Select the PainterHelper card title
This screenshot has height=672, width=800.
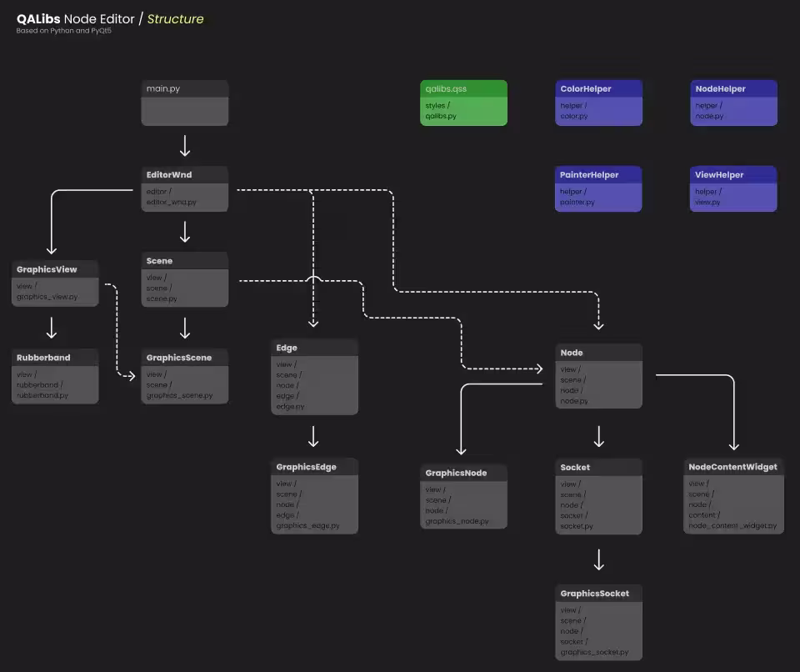(589, 174)
